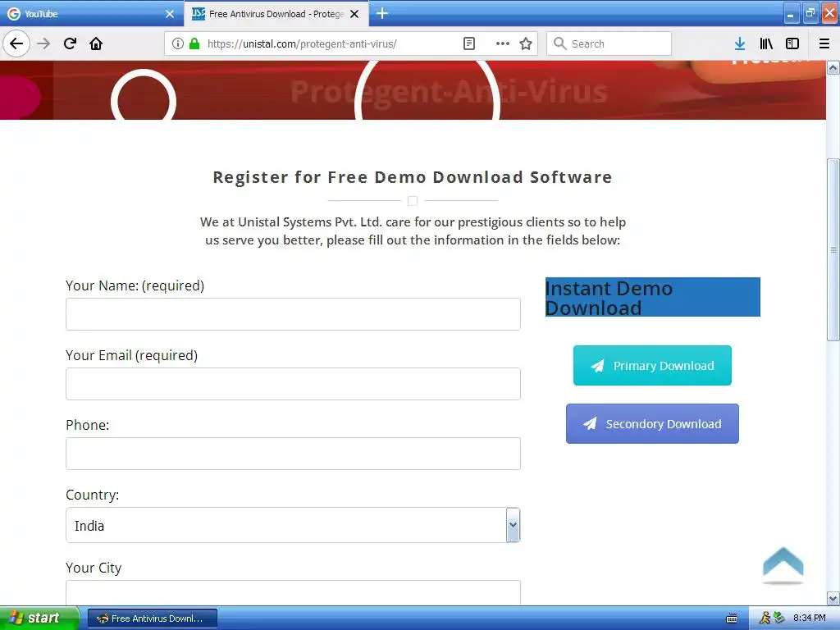Open Firefox hamburger menu

pyautogui.click(x=824, y=43)
